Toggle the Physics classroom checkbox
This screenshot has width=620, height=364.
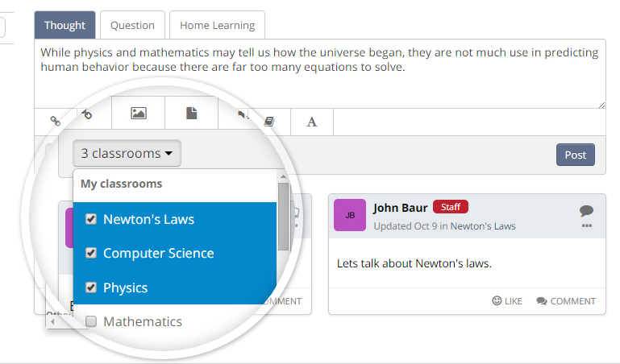[x=91, y=287]
